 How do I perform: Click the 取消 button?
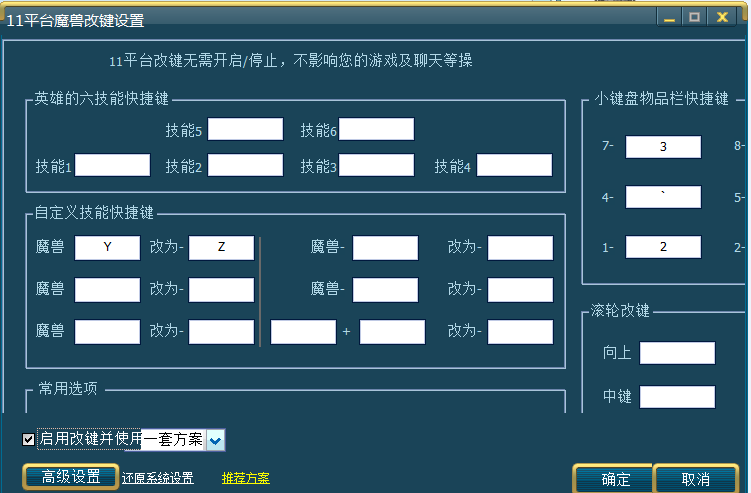pyautogui.click(x=695, y=479)
